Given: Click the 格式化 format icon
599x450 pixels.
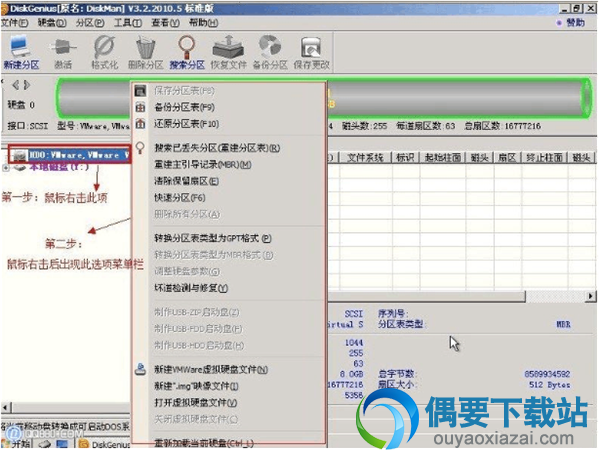Looking at the screenshot, I should pyautogui.click(x=104, y=52).
